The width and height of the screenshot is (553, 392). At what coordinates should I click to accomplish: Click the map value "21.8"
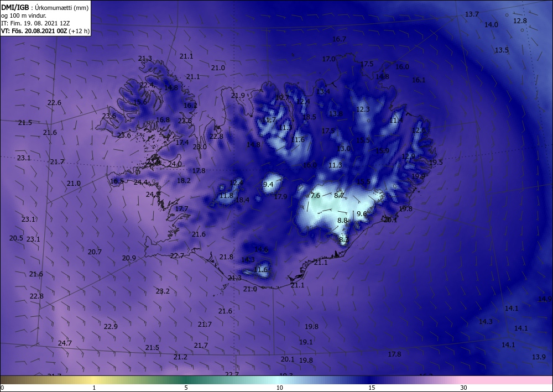pos(226,257)
